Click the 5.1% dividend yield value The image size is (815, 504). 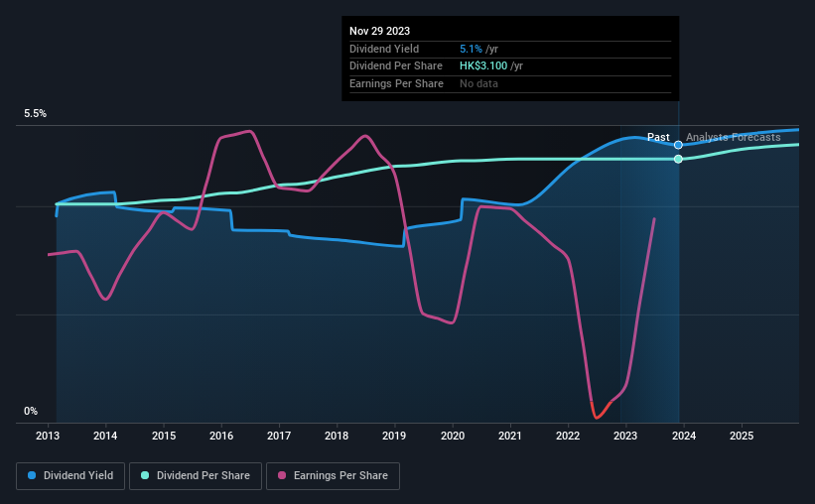coord(471,49)
